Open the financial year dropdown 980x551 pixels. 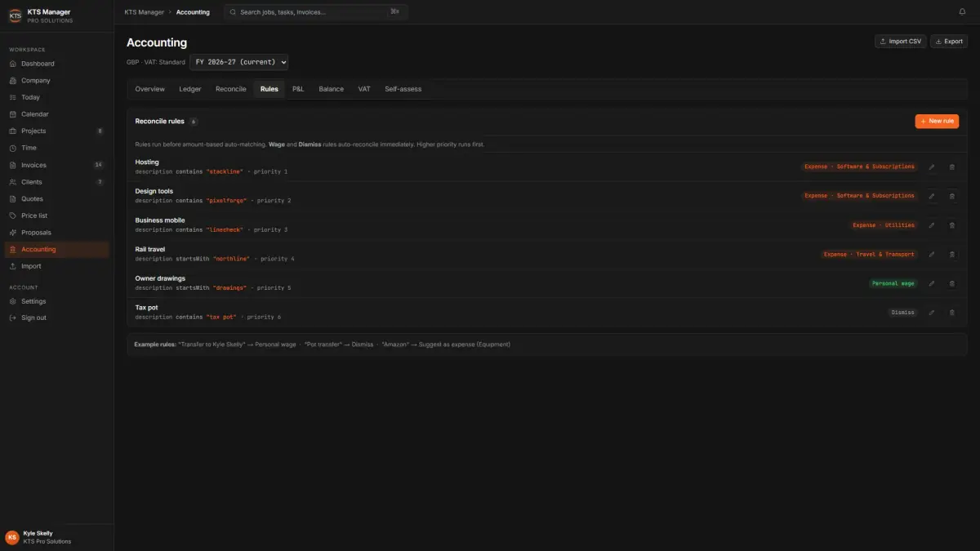coord(238,62)
